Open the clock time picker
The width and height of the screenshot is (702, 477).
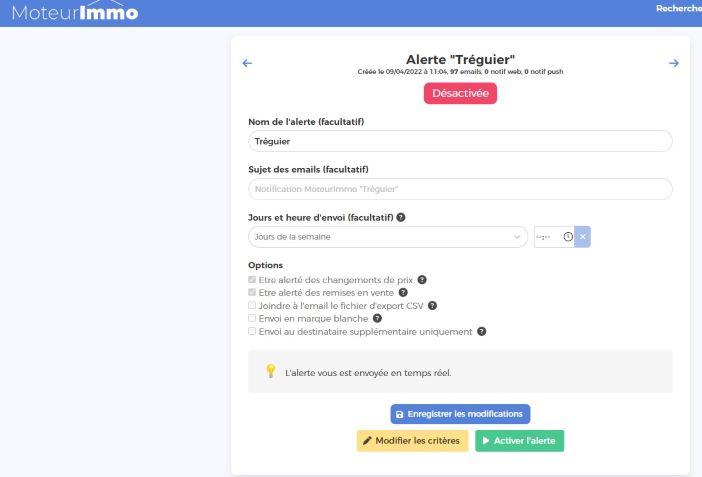568,237
